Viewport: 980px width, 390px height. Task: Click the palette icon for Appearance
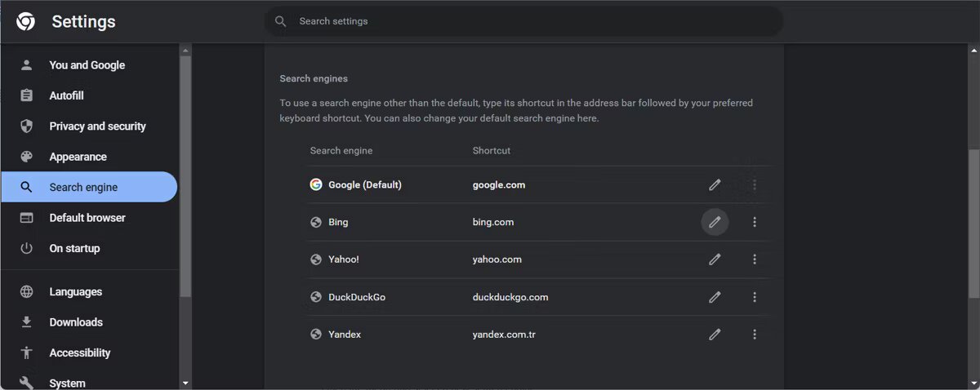(26, 157)
